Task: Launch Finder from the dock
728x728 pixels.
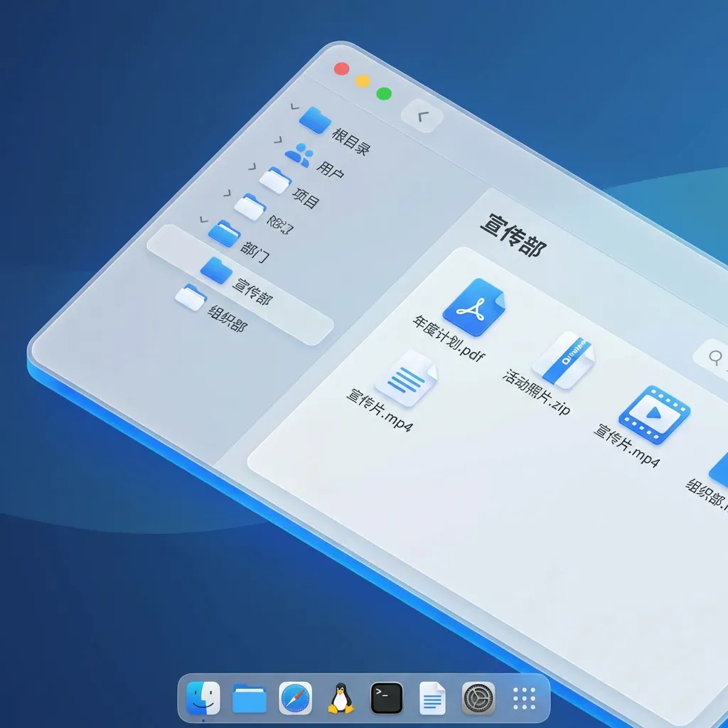Action: pos(203,698)
